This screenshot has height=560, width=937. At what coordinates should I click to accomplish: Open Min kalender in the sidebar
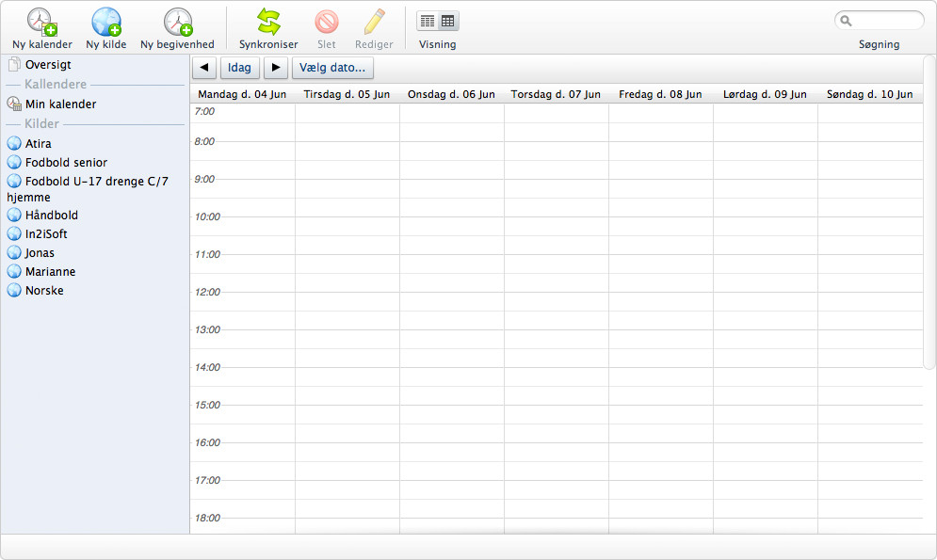(x=60, y=104)
